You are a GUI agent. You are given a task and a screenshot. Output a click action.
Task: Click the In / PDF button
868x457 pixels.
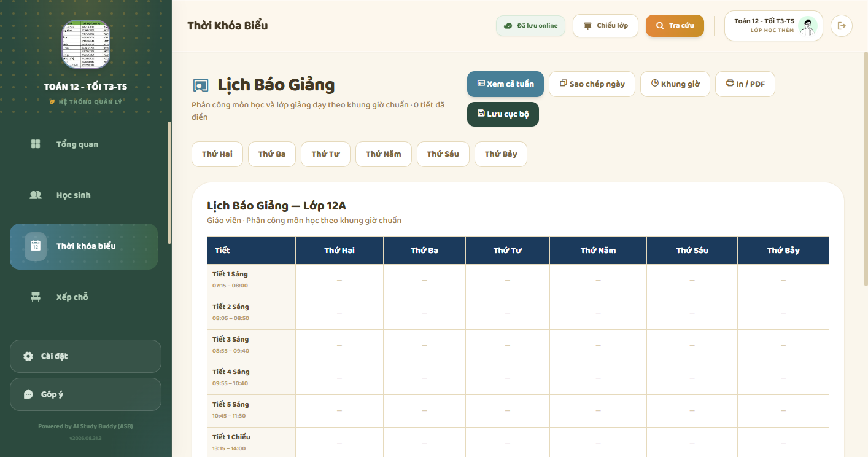(745, 84)
